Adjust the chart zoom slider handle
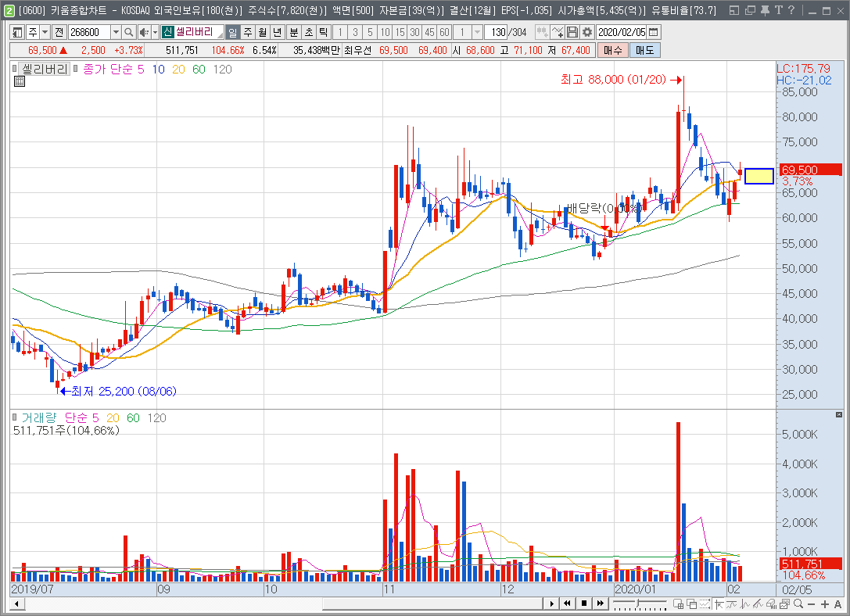 (x=639, y=603)
